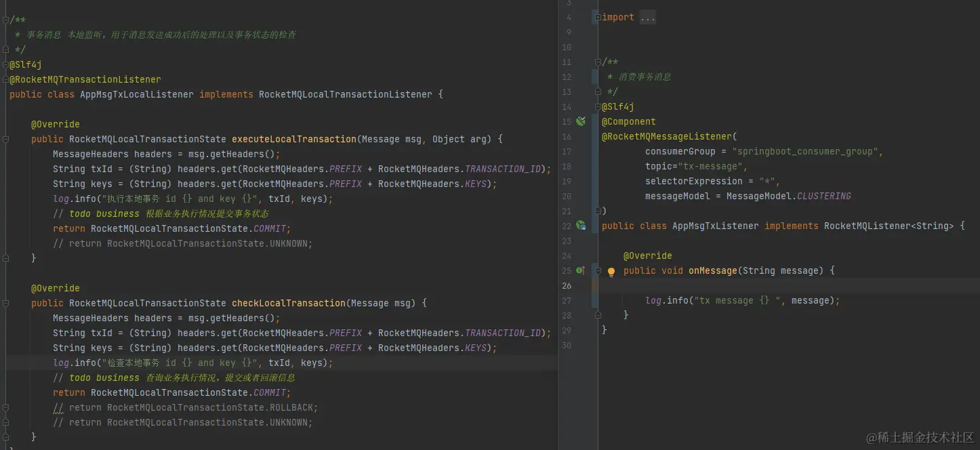Click the '检查本地事务' log.info line
980x450 pixels.
tap(193, 363)
